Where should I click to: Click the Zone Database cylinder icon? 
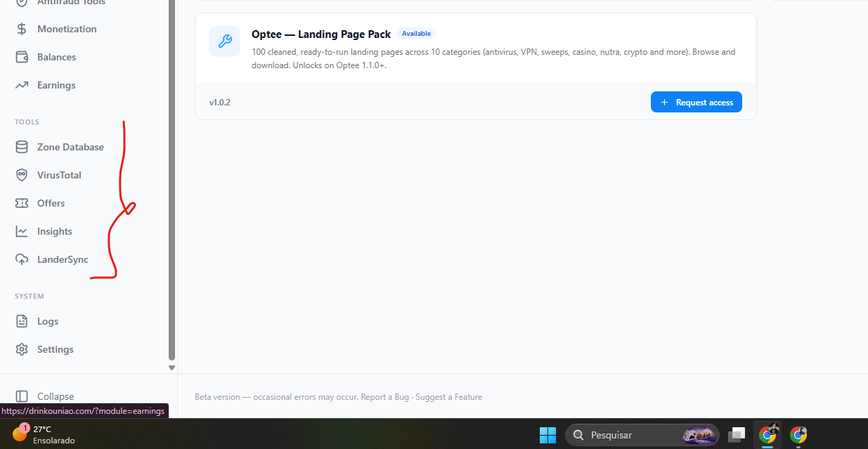tap(22, 147)
